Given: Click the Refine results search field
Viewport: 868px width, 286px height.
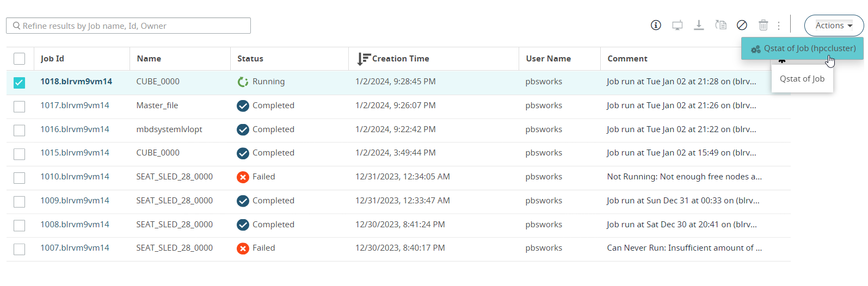Looking at the screenshot, I should click(x=128, y=26).
